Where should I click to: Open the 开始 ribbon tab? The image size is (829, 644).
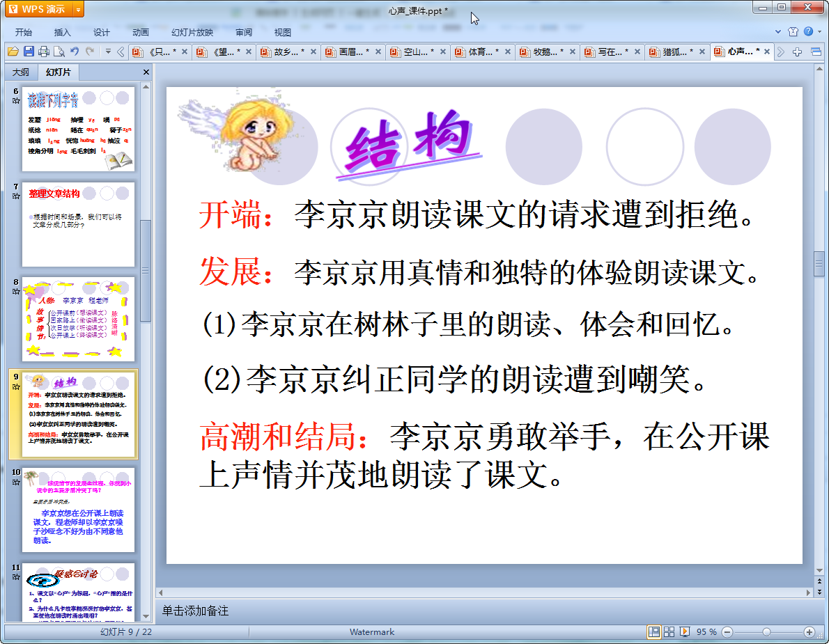[x=23, y=32]
